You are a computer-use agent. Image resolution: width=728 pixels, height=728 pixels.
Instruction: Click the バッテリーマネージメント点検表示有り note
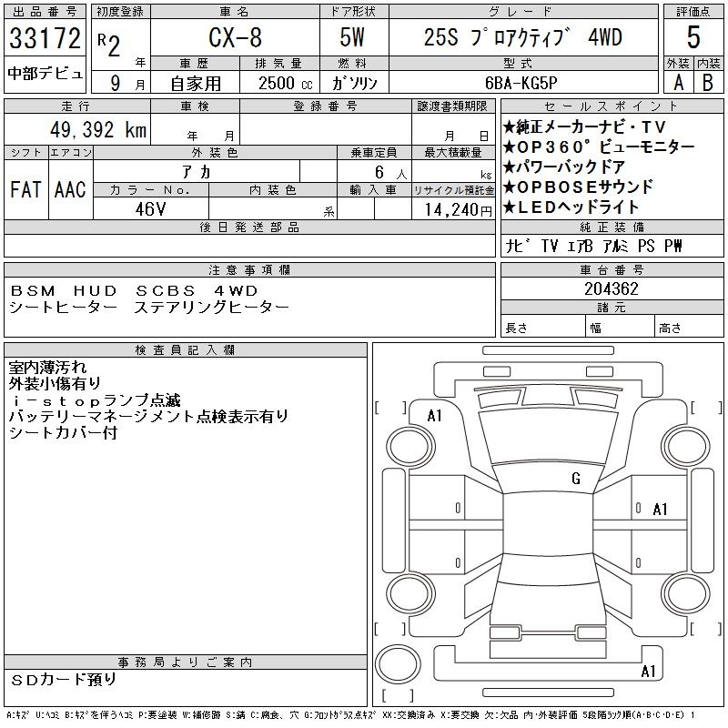(148, 416)
